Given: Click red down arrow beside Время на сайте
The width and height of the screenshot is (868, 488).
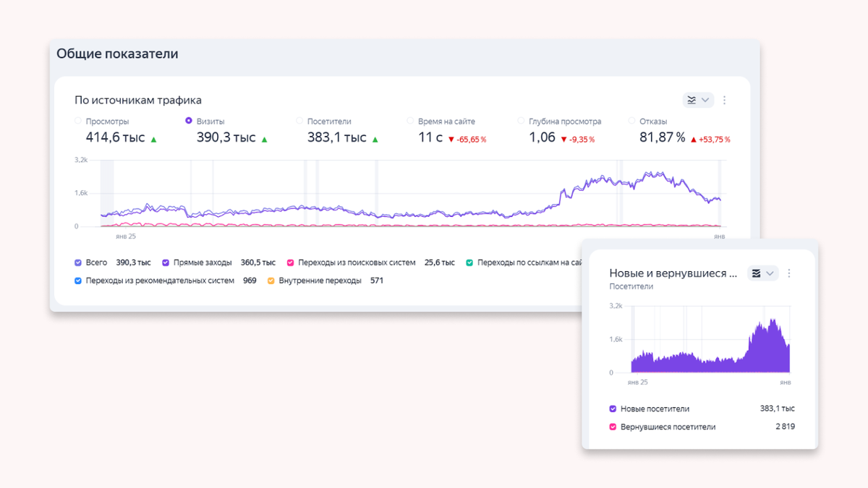Looking at the screenshot, I should (451, 140).
